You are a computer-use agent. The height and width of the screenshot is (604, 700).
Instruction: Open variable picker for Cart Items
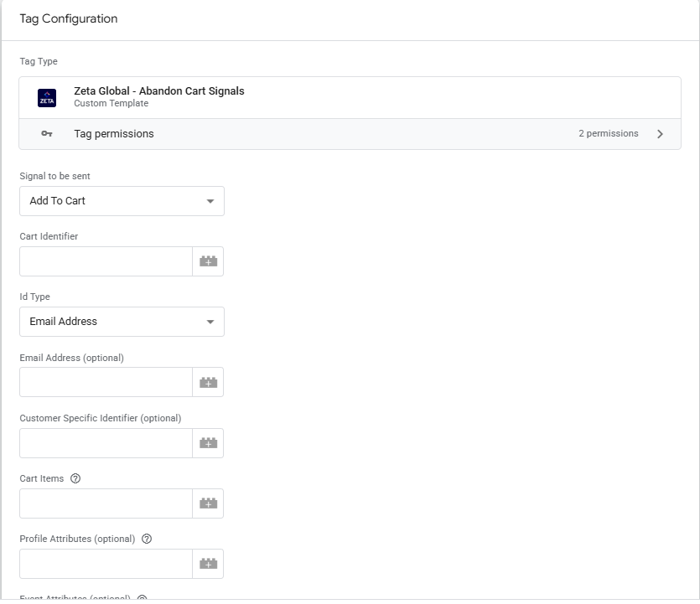208,503
